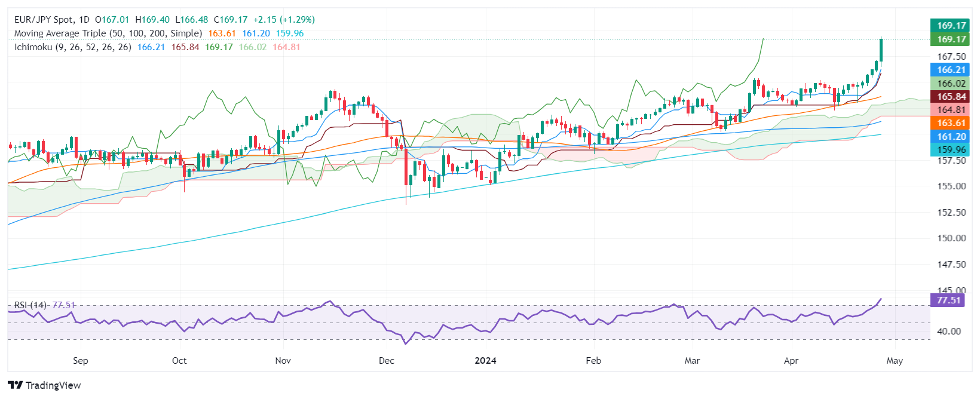
Task: Click the 40.00 RSI scale label
Action: point(948,332)
